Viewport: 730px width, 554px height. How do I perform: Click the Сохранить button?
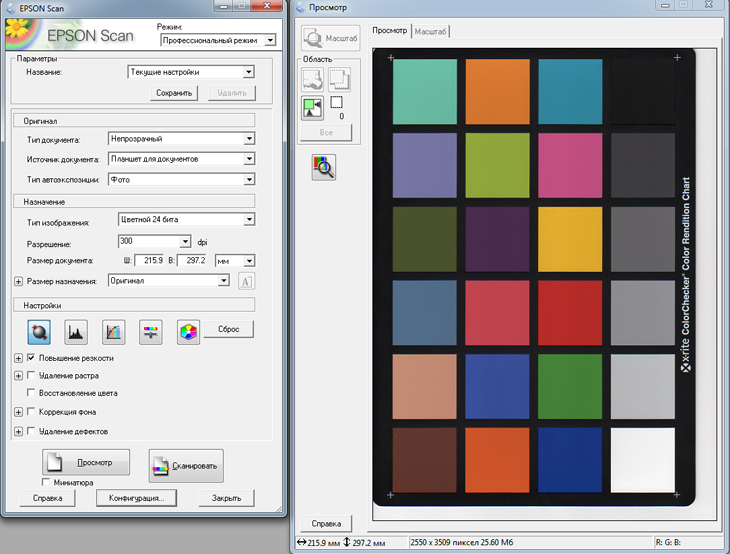(x=174, y=93)
